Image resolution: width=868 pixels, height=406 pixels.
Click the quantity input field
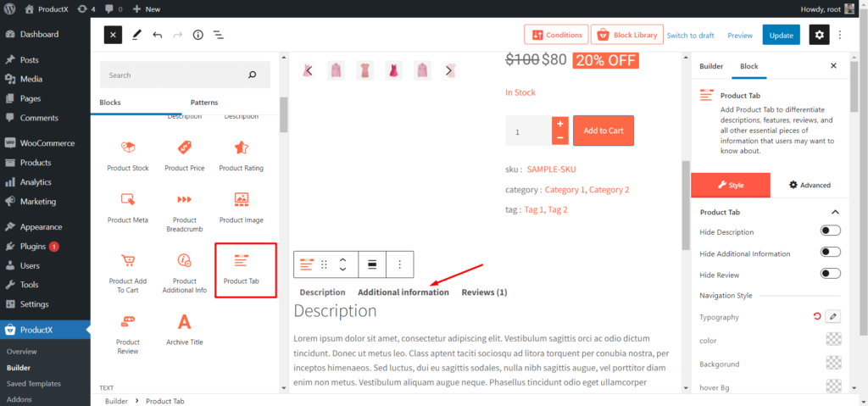(529, 131)
